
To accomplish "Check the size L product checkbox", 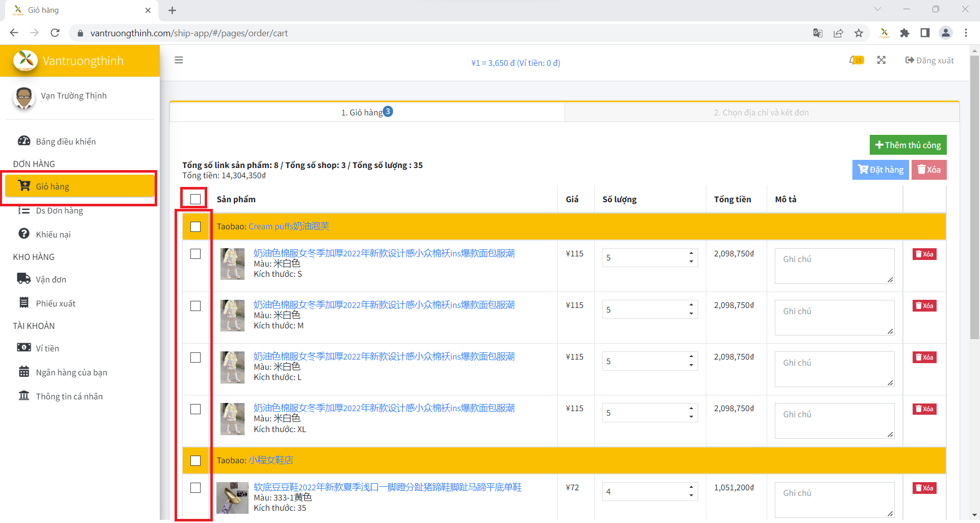I will click(195, 358).
